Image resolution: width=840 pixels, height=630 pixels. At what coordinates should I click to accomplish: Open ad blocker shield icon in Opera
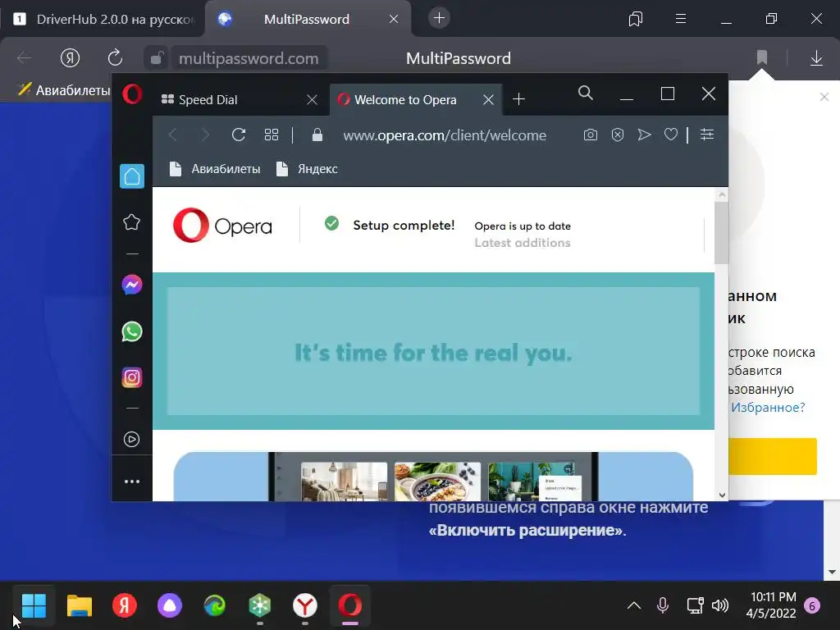pyautogui.click(x=618, y=135)
